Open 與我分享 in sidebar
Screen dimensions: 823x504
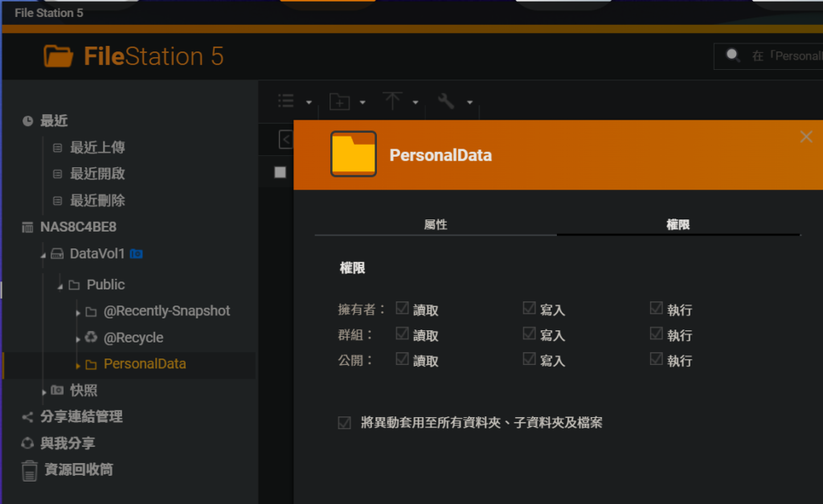(x=68, y=443)
